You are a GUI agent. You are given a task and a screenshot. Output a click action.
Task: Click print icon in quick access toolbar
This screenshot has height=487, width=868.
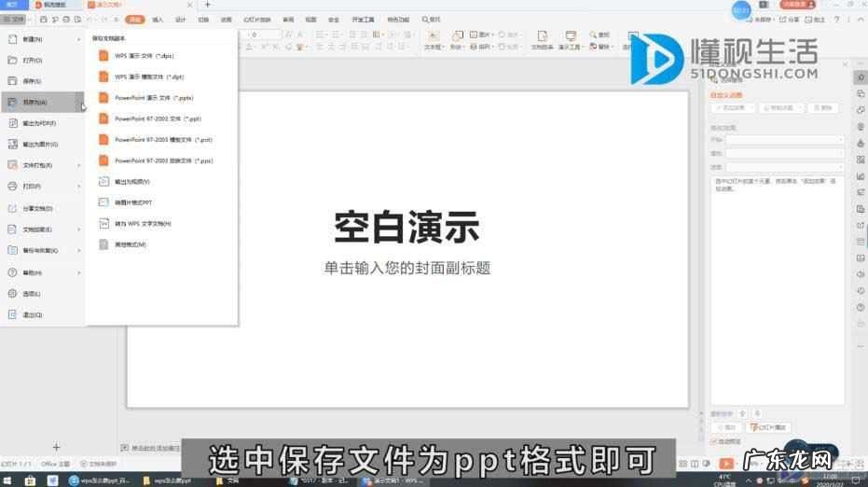tap(66, 20)
